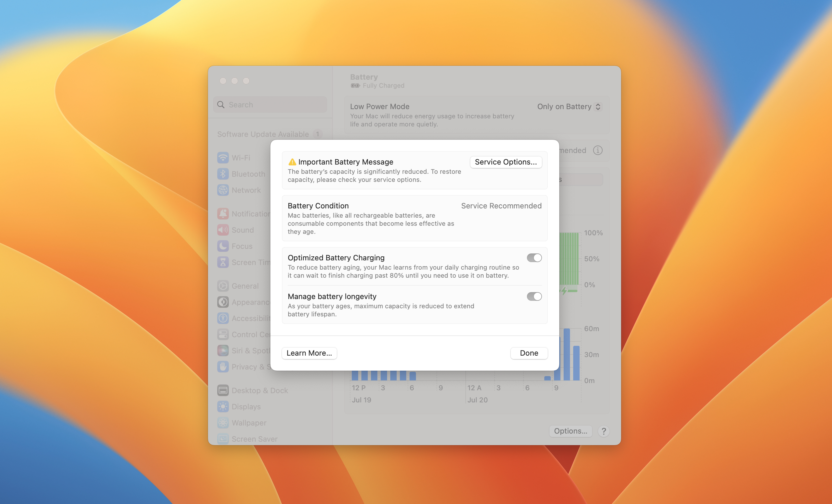Toggle Manage battery longevity switch
The image size is (832, 504).
[534, 296]
